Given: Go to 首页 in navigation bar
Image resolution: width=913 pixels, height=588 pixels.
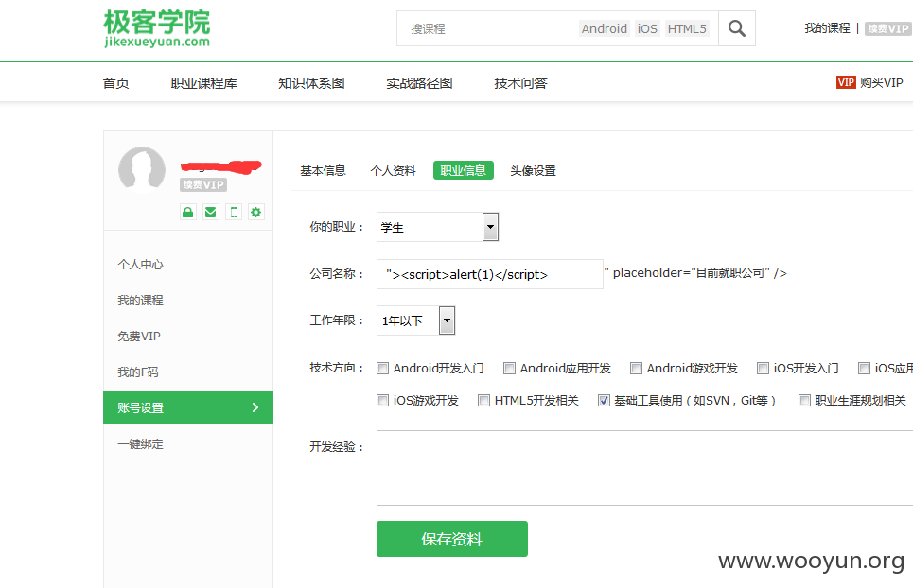Looking at the screenshot, I should click(x=115, y=83).
